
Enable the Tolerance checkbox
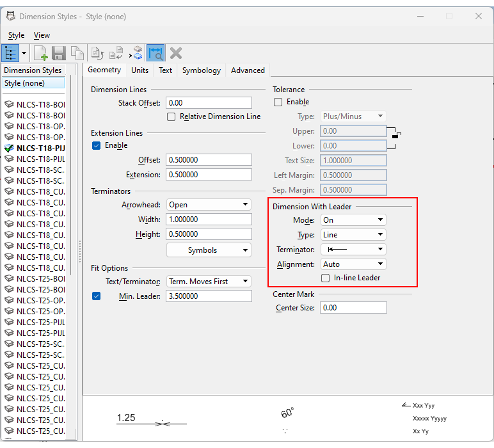(x=278, y=102)
